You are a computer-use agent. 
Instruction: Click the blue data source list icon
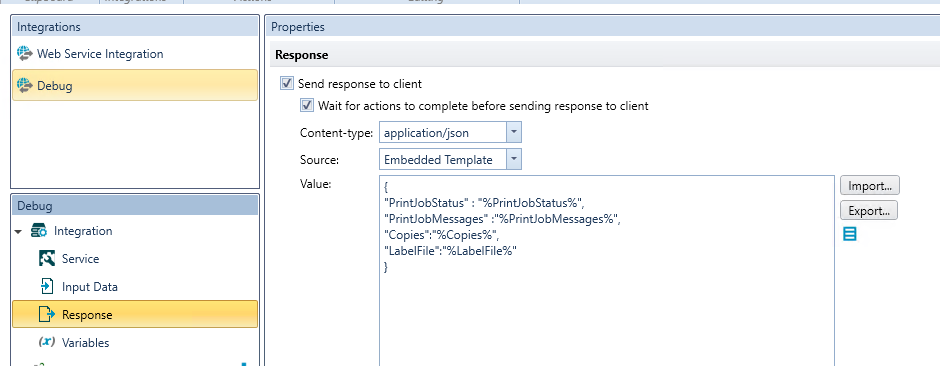[x=849, y=234]
